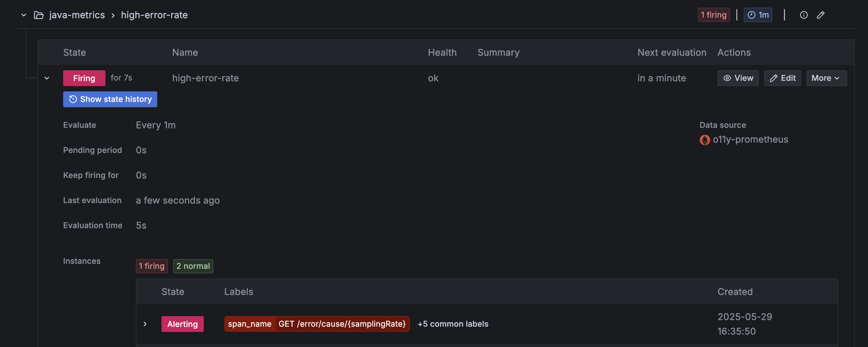Click the 1m evaluation interval badge
Screen dimensions: 868x347
(x=758, y=15)
